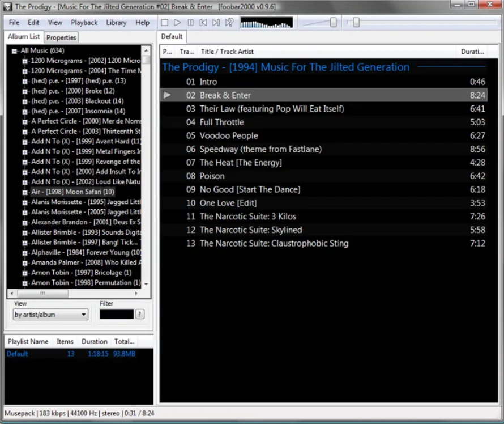Select the playing track Break & Enter
Screen dimensions: 504x424
(324, 95)
